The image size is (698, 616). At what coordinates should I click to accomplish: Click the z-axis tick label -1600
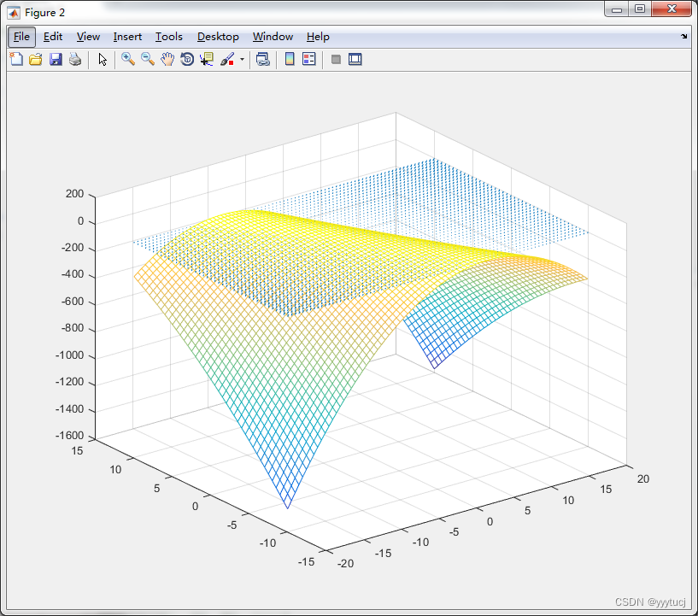(x=69, y=435)
